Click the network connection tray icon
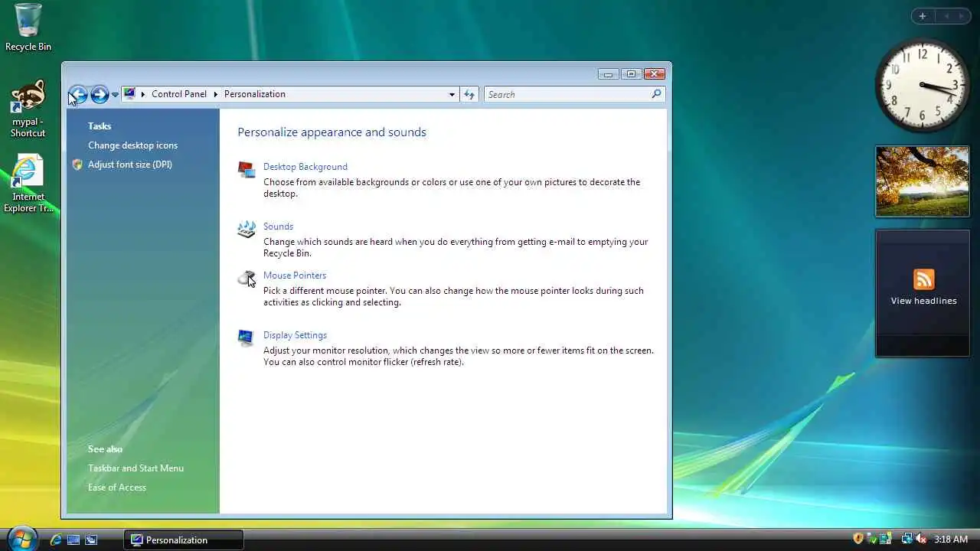Viewport: 980px width, 551px height. point(906,539)
